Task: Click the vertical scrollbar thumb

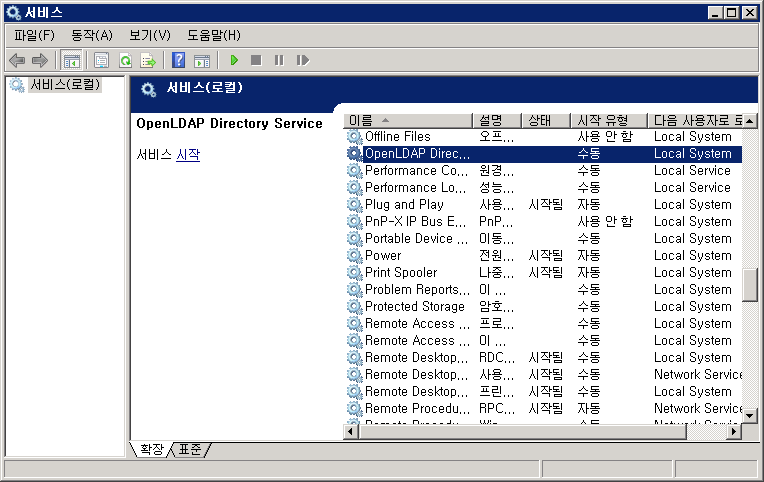Action: point(749,285)
